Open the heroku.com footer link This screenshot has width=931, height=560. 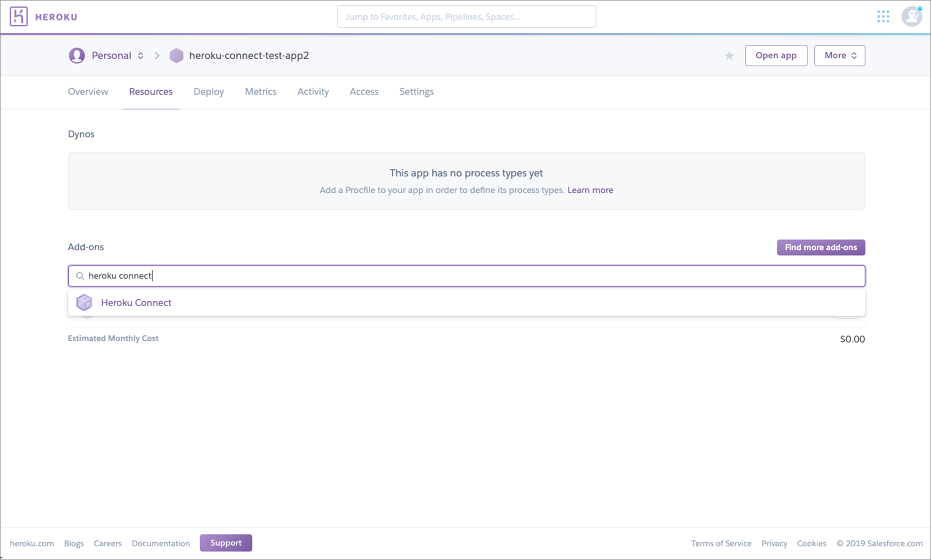coord(32,543)
